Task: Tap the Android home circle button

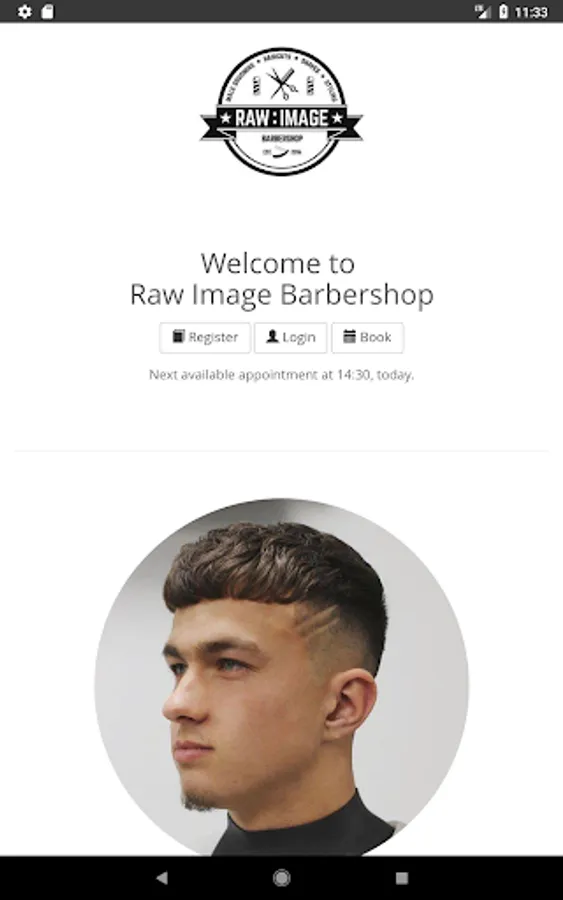Action: point(281,877)
